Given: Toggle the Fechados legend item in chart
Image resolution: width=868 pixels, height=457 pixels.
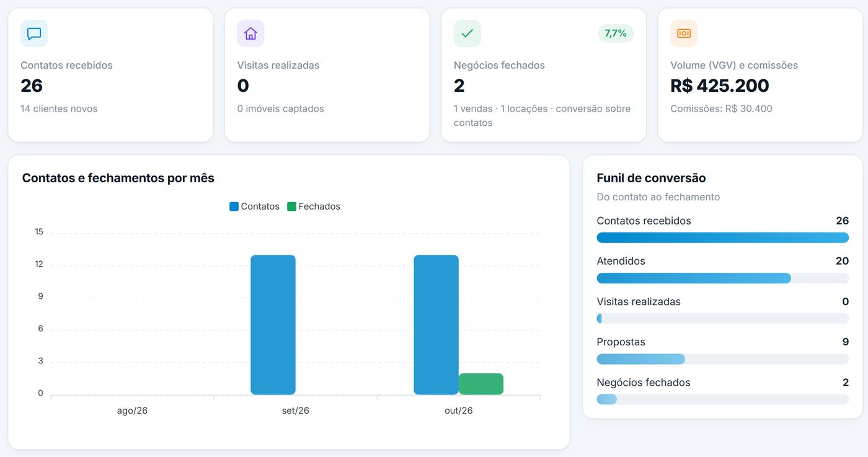Looking at the screenshot, I should point(314,206).
